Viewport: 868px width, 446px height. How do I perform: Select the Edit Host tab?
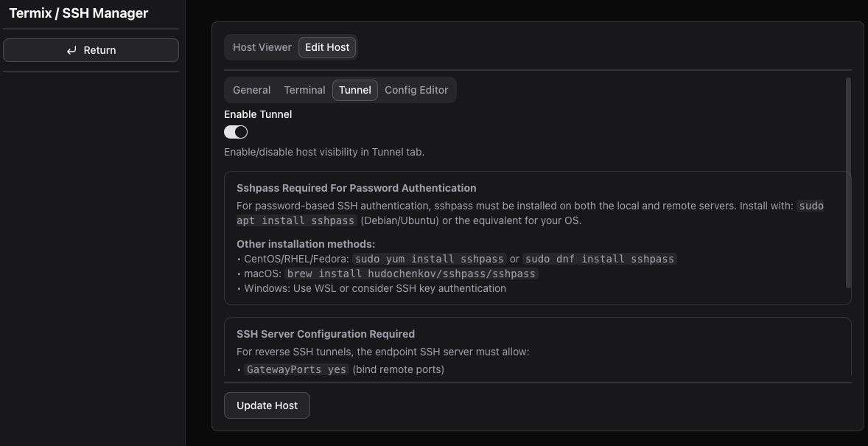pyautogui.click(x=327, y=47)
